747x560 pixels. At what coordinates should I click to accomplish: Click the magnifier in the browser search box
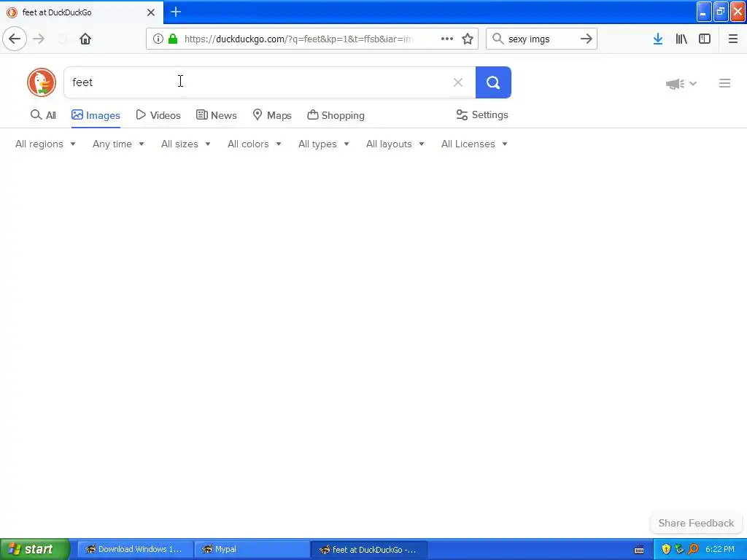tap(498, 39)
